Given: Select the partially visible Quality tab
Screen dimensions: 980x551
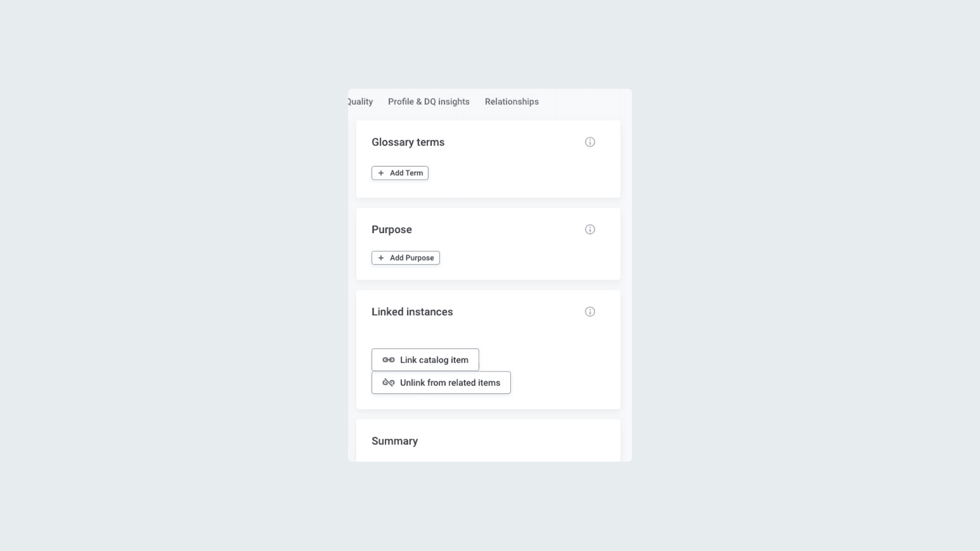Looking at the screenshot, I should pyautogui.click(x=361, y=102).
